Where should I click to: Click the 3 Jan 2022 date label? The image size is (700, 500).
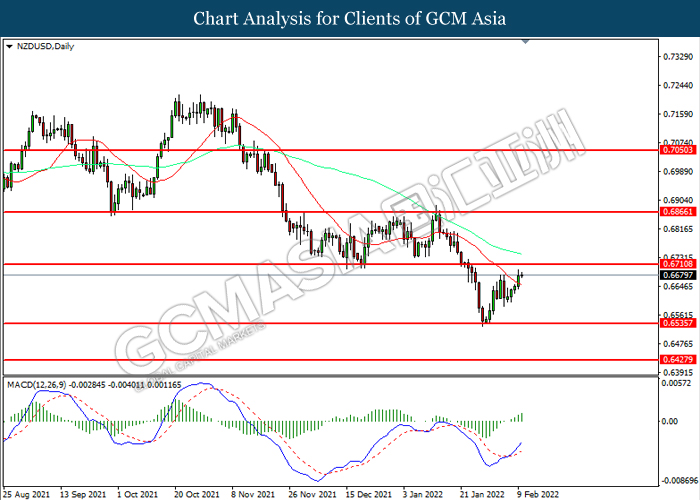coord(423,494)
